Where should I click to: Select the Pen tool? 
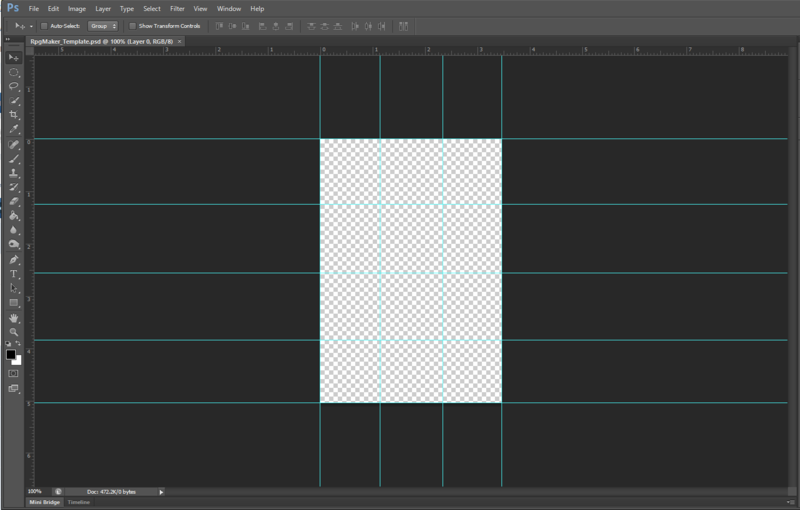tap(14, 259)
